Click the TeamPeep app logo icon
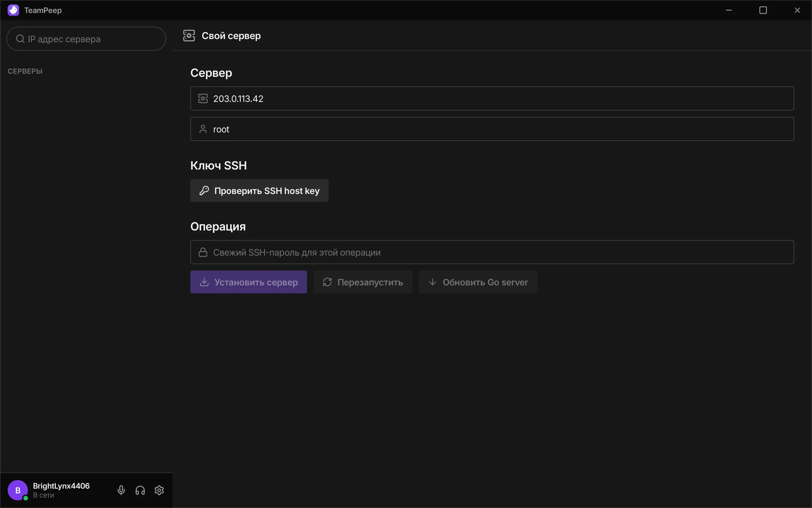 [x=13, y=10]
